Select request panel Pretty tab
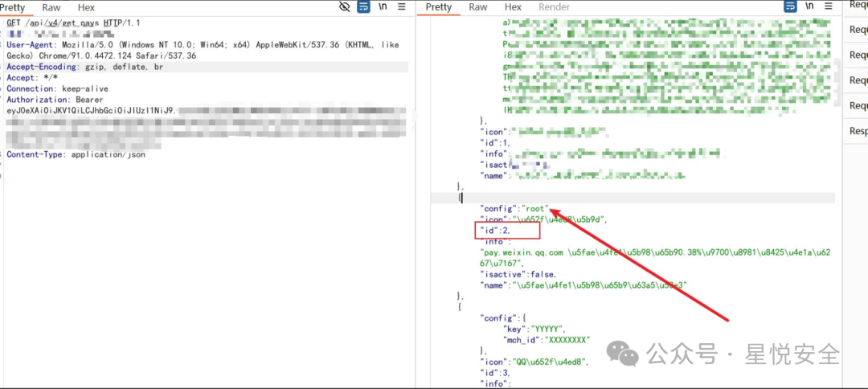The image size is (868, 389). pos(14,8)
